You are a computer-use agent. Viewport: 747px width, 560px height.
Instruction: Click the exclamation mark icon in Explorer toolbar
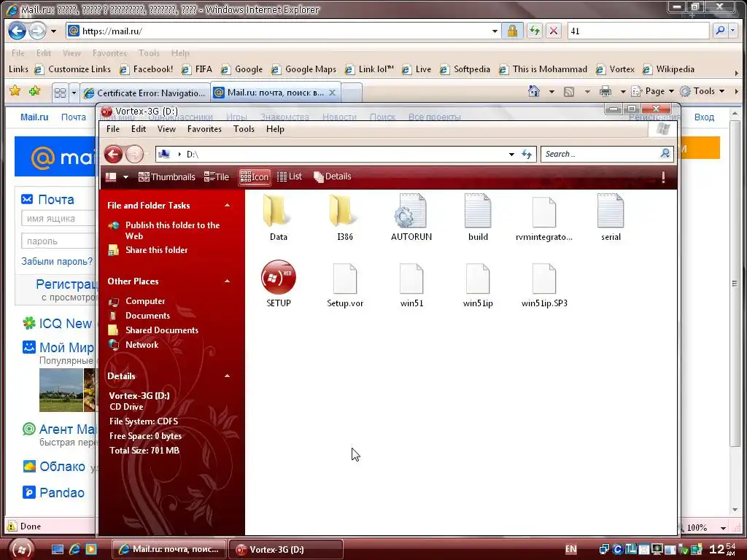663,176
